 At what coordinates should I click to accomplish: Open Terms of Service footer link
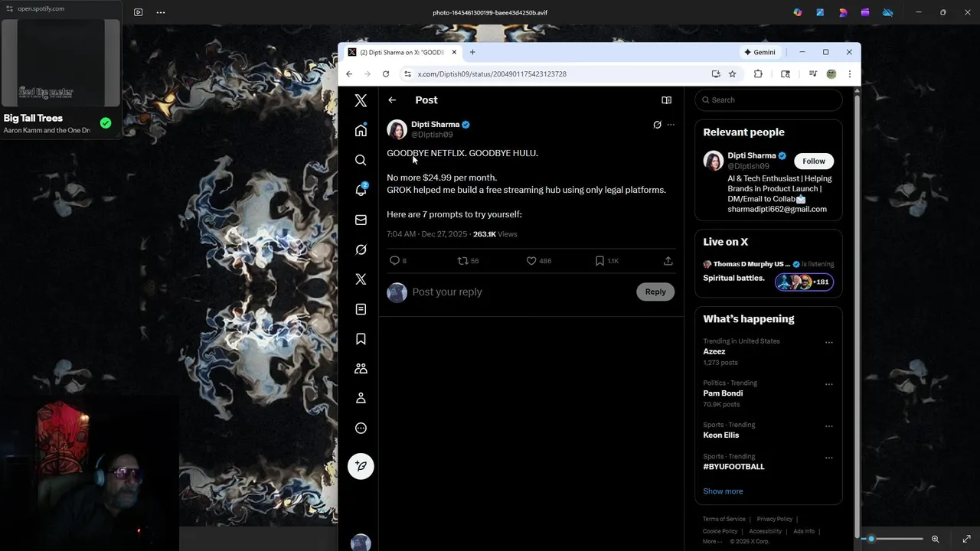724,519
